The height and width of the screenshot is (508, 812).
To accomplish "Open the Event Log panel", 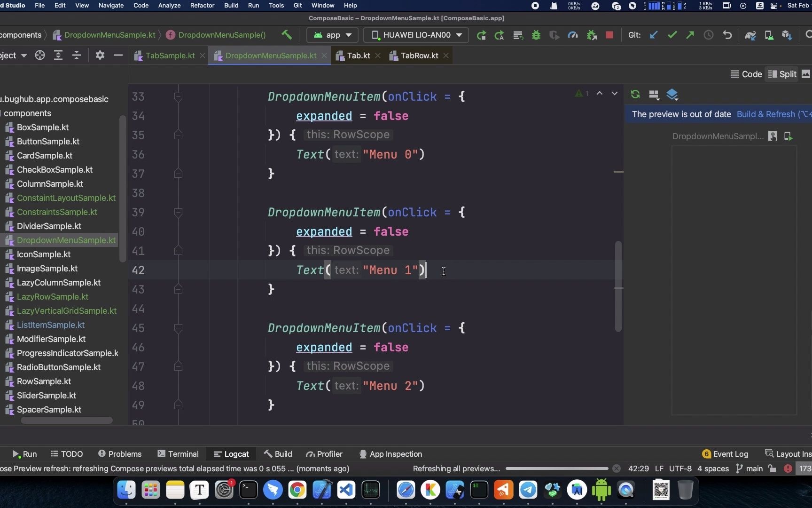I will [730, 453].
